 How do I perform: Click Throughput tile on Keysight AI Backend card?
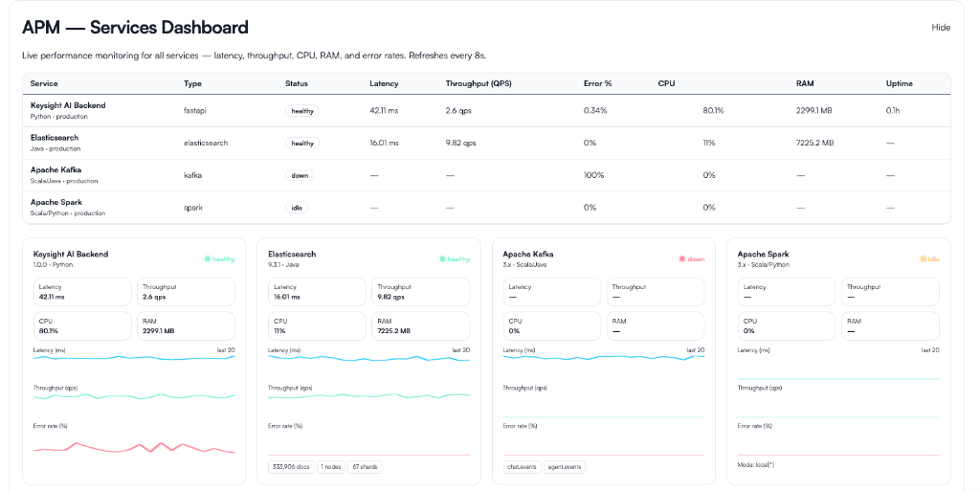[187, 292]
